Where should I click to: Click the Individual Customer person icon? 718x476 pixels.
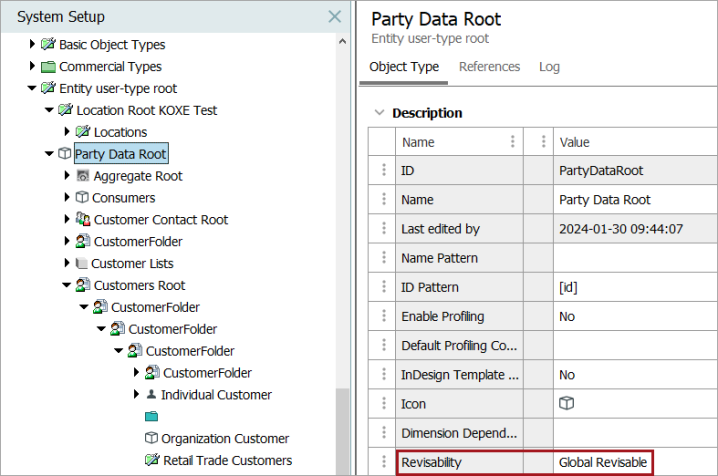tap(151, 394)
